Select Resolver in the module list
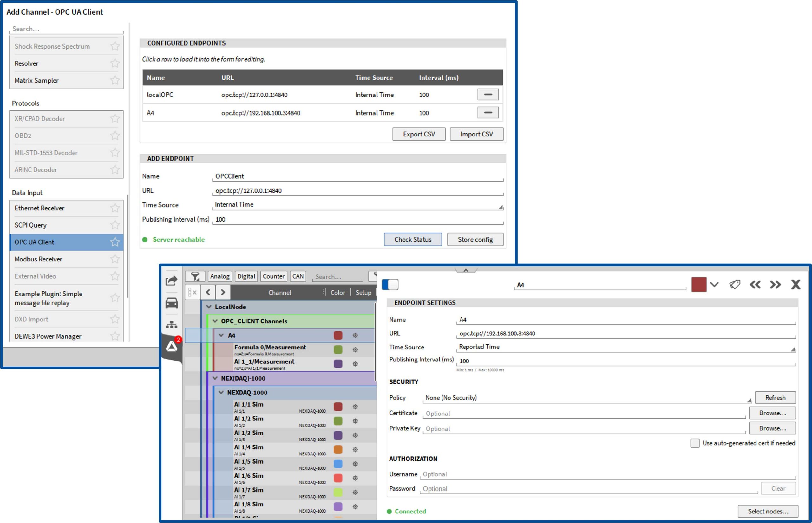The image size is (812, 523). click(x=66, y=63)
